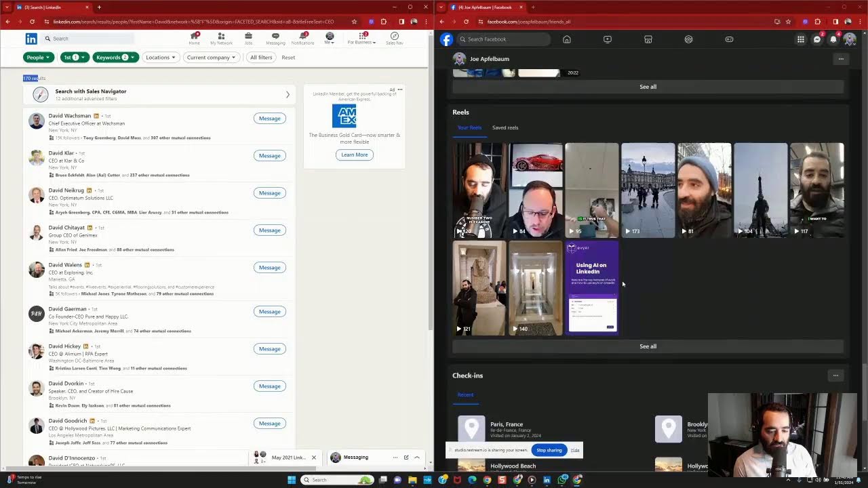Open My Network in LinkedIn
This screenshot has height=488, width=868.
tap(221, 38)
